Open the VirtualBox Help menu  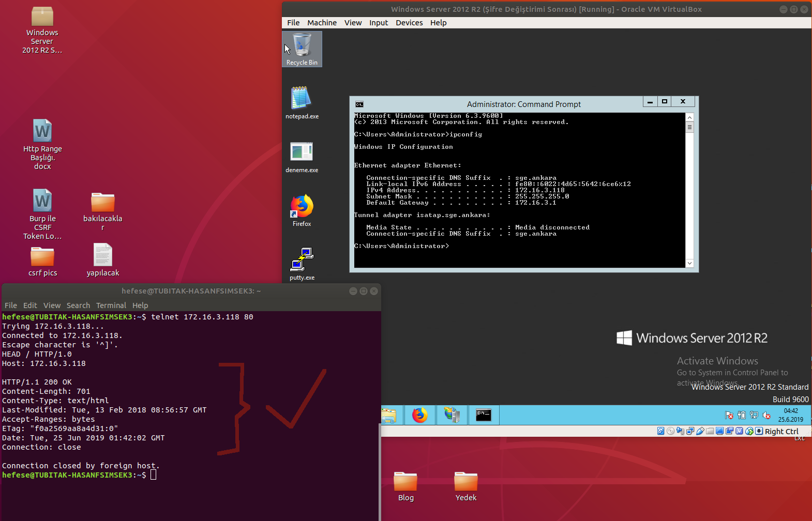pos(439,23)
